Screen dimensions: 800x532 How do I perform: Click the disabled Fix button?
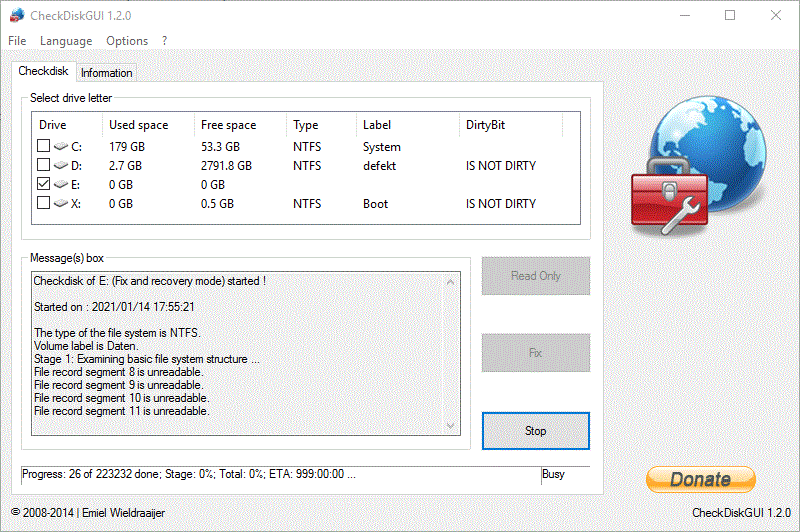[536, 353]
